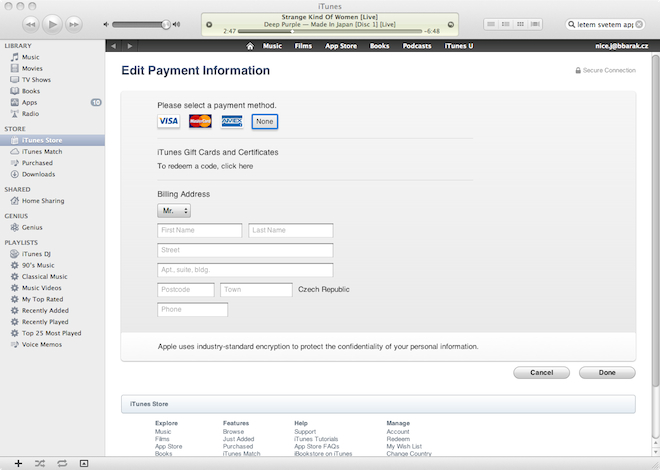Viewport: 660px width, 470px height.
Task: Click the Cancel button
Action: point(541,372)
